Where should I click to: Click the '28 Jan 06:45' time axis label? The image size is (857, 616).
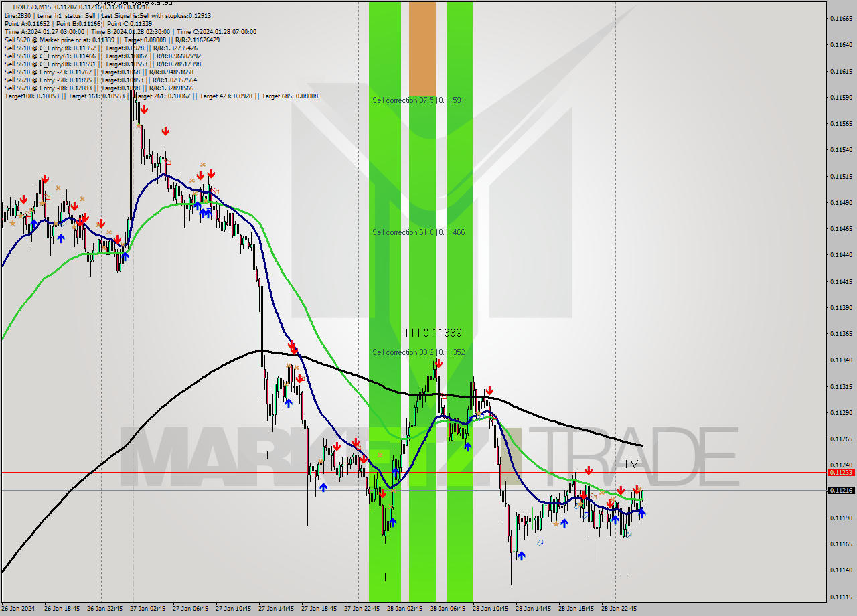coord(447,609)
